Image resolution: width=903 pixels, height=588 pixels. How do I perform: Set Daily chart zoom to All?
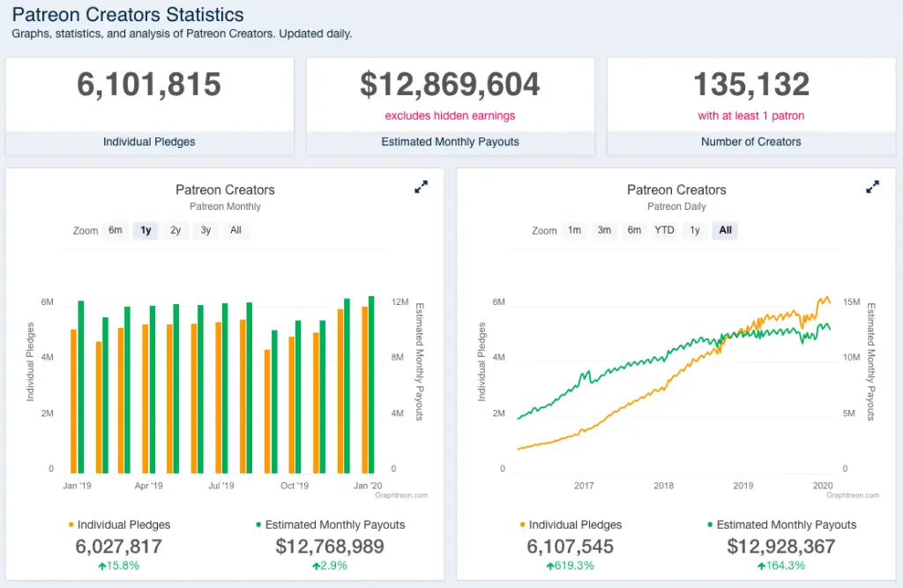point(725,230)
